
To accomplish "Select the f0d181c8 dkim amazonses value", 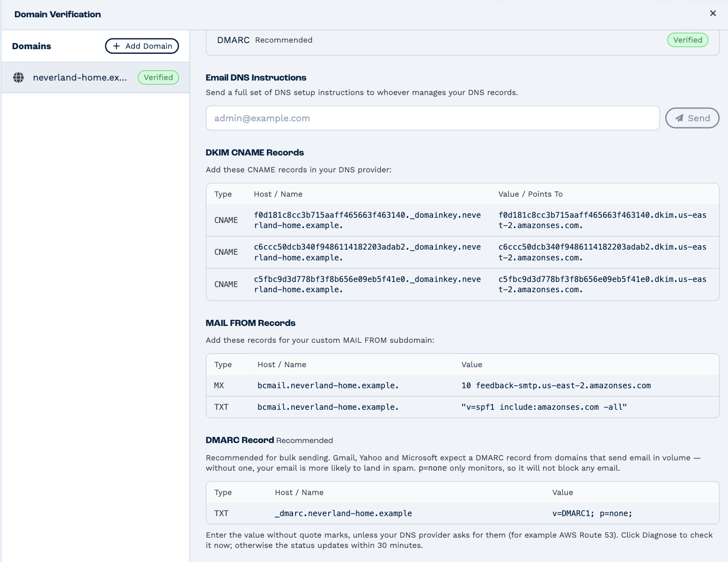I will (603, 220).
